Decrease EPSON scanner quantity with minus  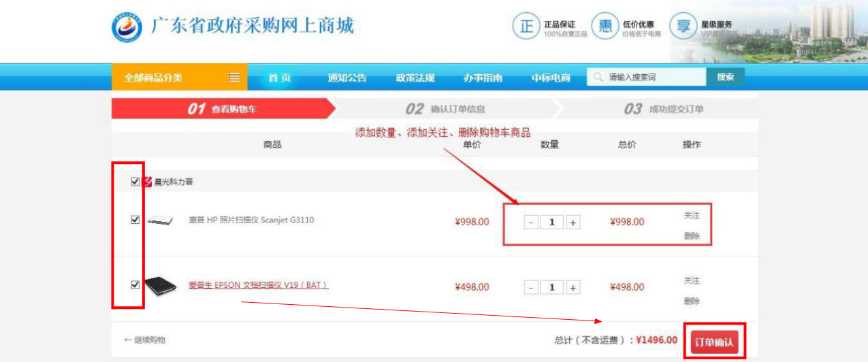(531, 288)
